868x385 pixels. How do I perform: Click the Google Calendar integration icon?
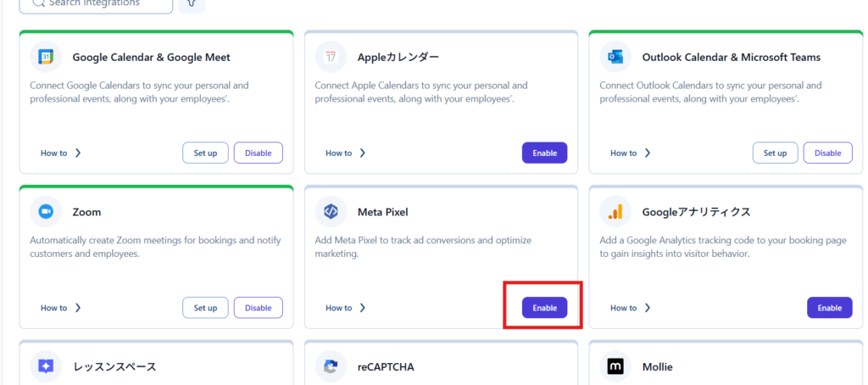46,57
